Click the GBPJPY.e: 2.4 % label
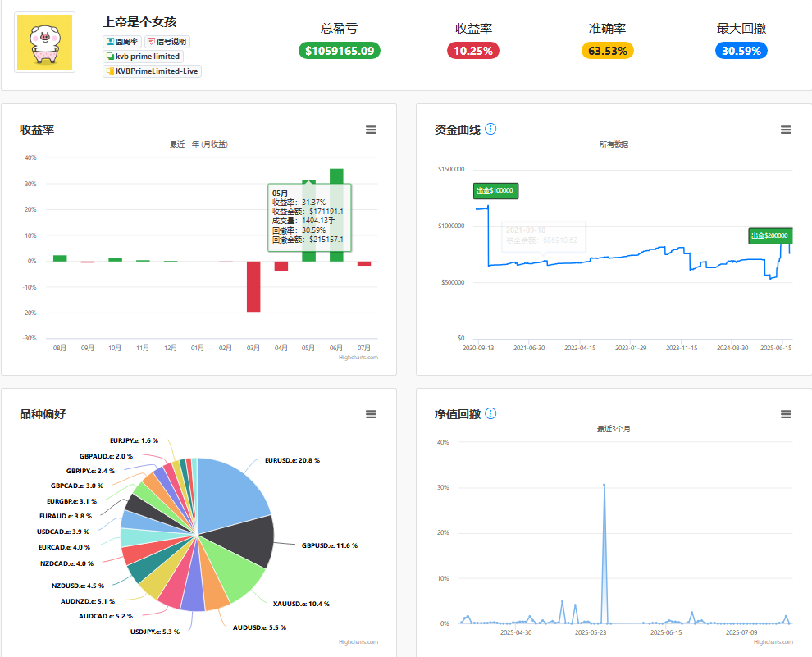 pyautogui.click(x=90, y=471)
